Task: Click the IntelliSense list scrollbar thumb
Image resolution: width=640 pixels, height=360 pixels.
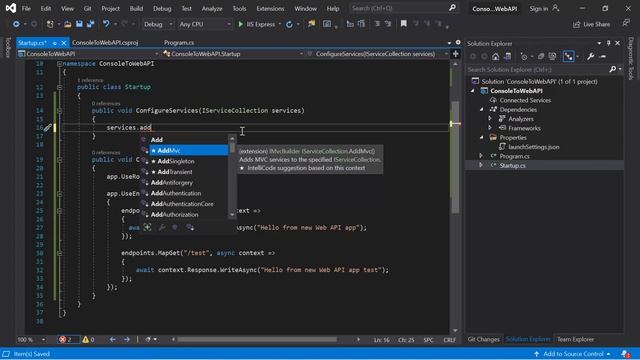Action: coord(232,147)
